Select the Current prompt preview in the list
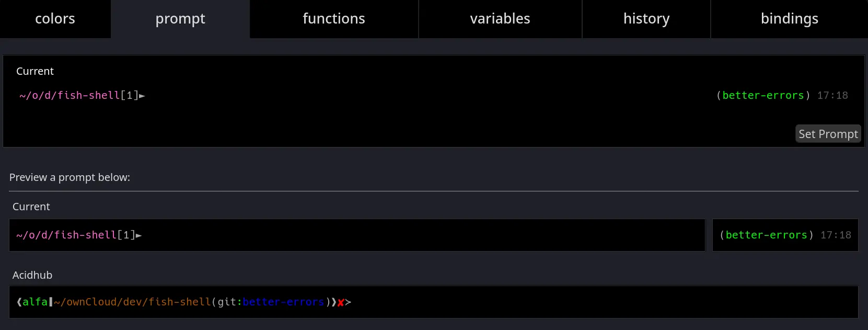 [x=357, y=235]
